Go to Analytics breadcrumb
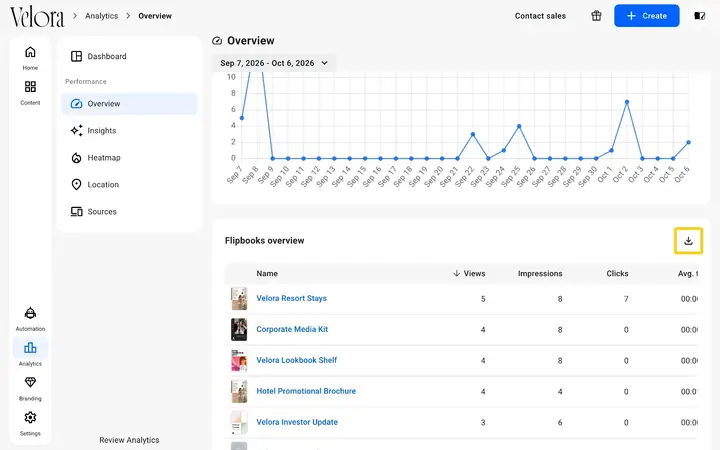 click(101, 16)
